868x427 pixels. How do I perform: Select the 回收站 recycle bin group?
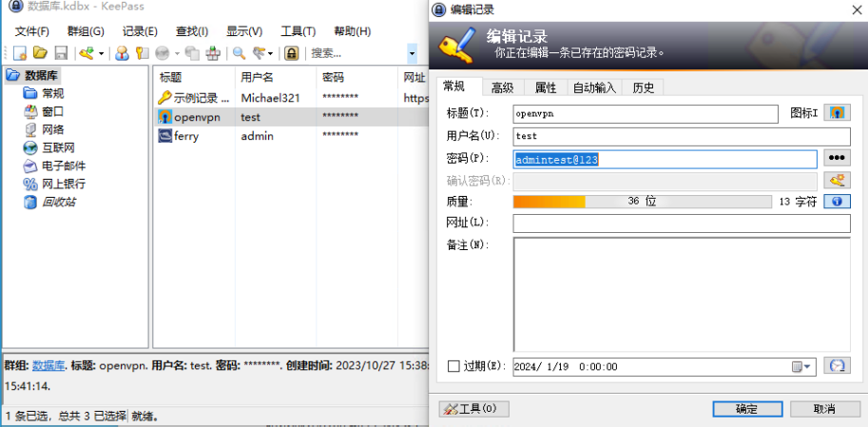tap(58, 203)
